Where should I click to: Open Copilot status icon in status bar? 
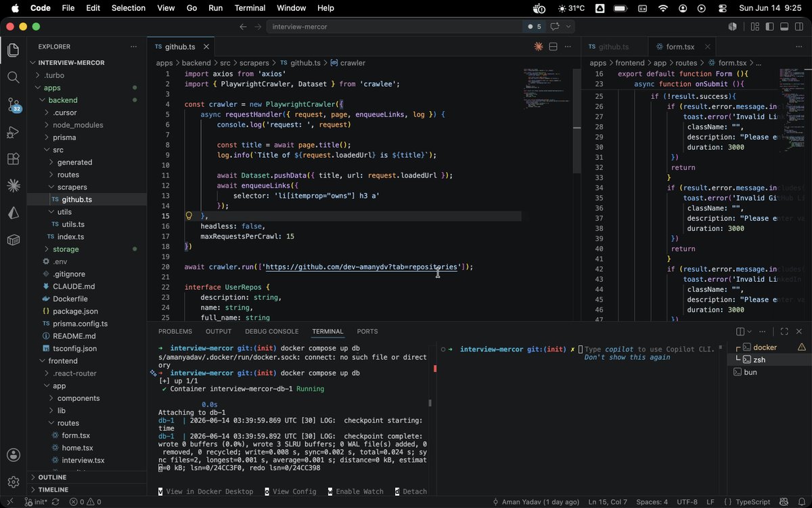pos(783,502)
